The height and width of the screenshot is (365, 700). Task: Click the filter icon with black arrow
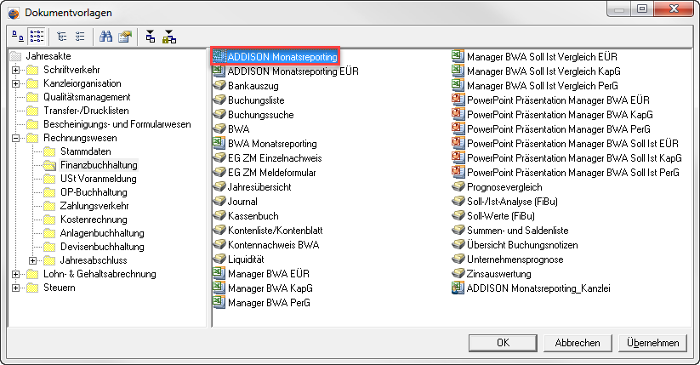tap(150, 37)
